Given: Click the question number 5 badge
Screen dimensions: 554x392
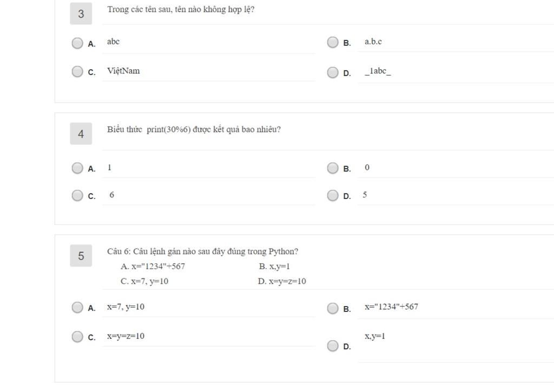Looking at the screenshot, I should click(x=81, y=256).
